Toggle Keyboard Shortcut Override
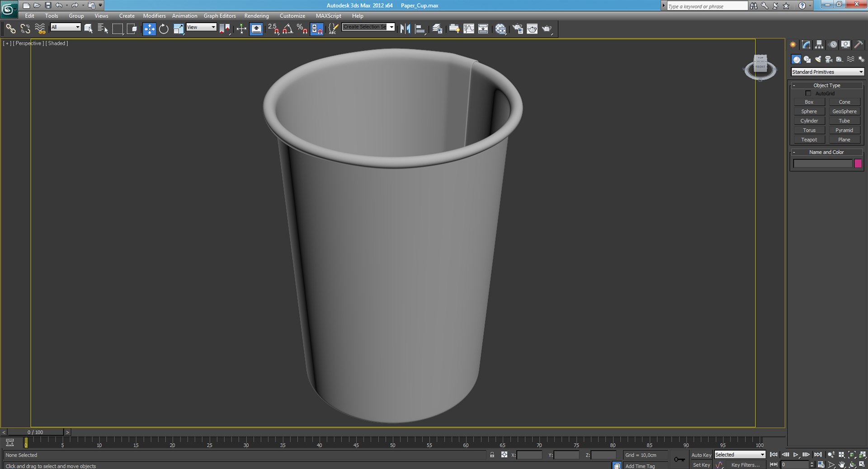 click(256, 29)
